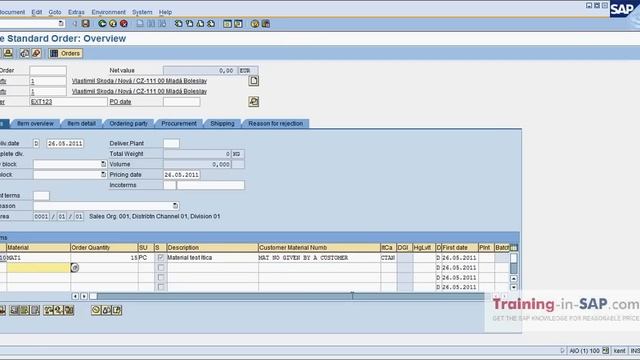Click the Deliver Plant input field
640x360 pixels.
pos(171,143)
